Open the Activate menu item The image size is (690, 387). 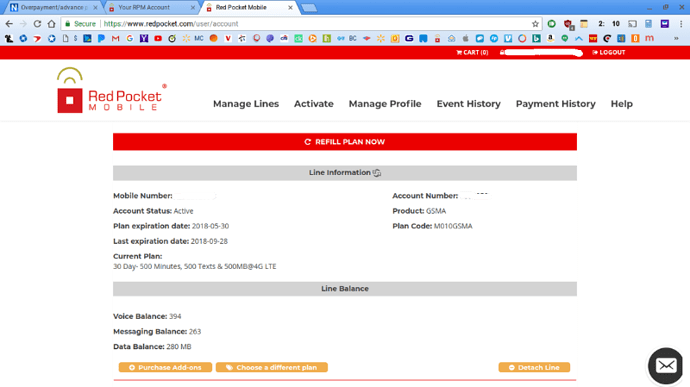(x=314, y=104)
